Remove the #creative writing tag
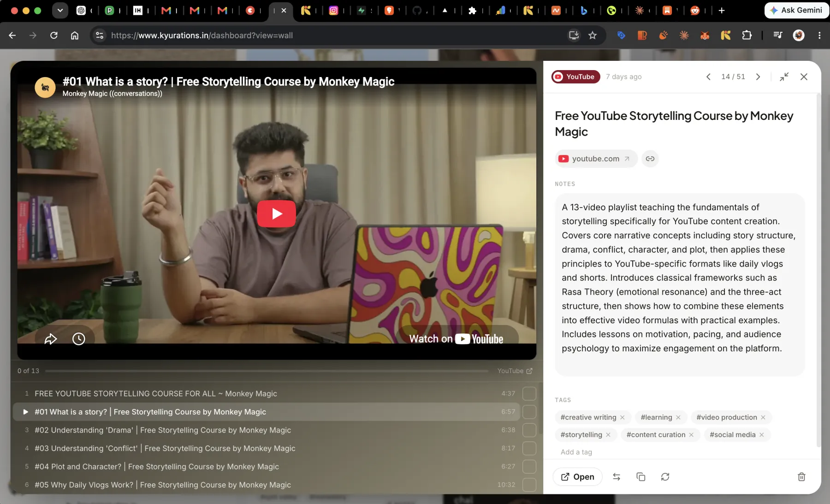830x504 pixels. click(x=622, y=417)
